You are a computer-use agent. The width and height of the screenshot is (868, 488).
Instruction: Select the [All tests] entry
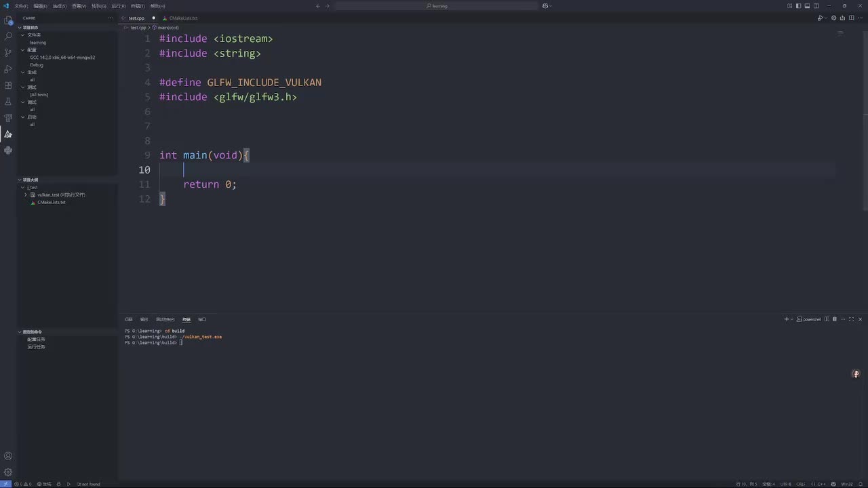39,95
